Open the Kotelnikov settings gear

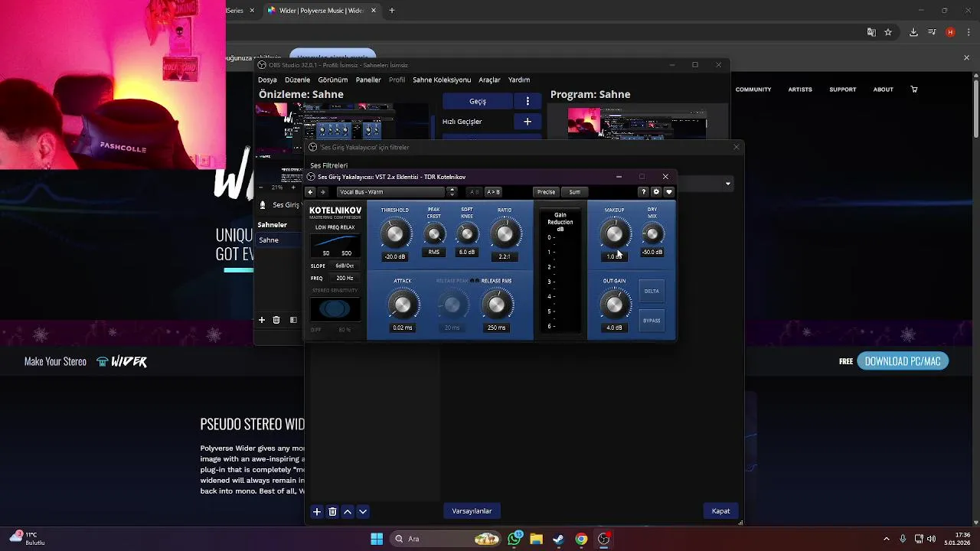tap(656, 192)
